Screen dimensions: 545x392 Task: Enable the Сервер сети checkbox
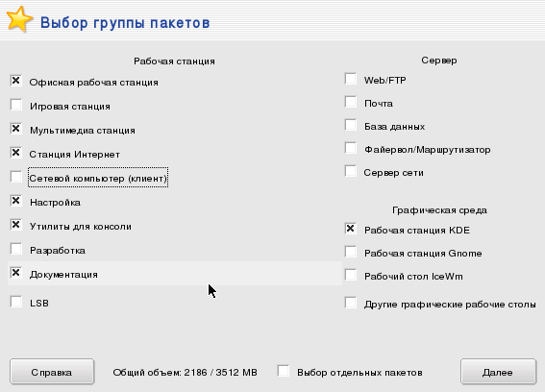click(x=351, y=171)
